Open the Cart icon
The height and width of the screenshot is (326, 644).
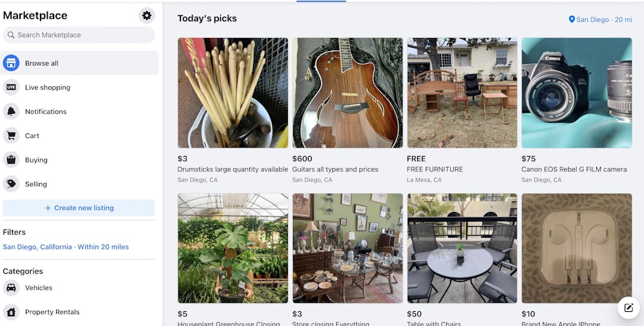click(11, 136)
